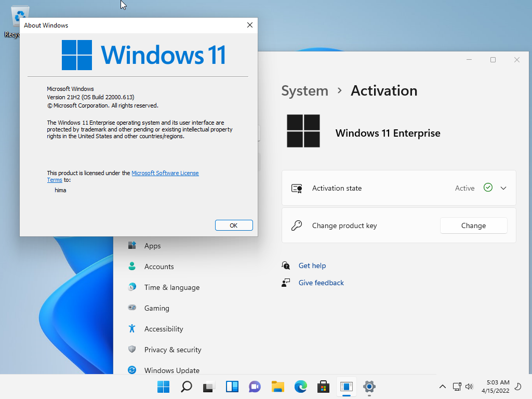532x399 pixels.
Task: Click the Get help headset icon
Action: tap(286, 265)
